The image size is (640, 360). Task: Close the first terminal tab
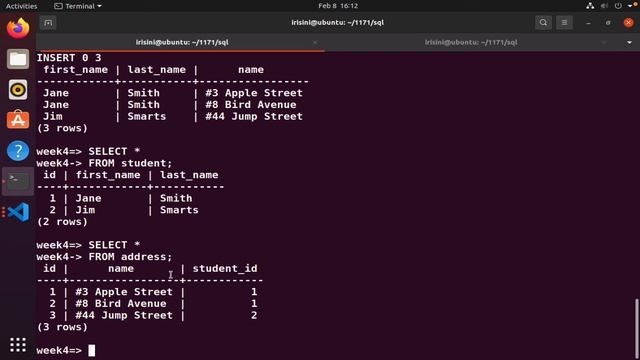tap(315, 42)
